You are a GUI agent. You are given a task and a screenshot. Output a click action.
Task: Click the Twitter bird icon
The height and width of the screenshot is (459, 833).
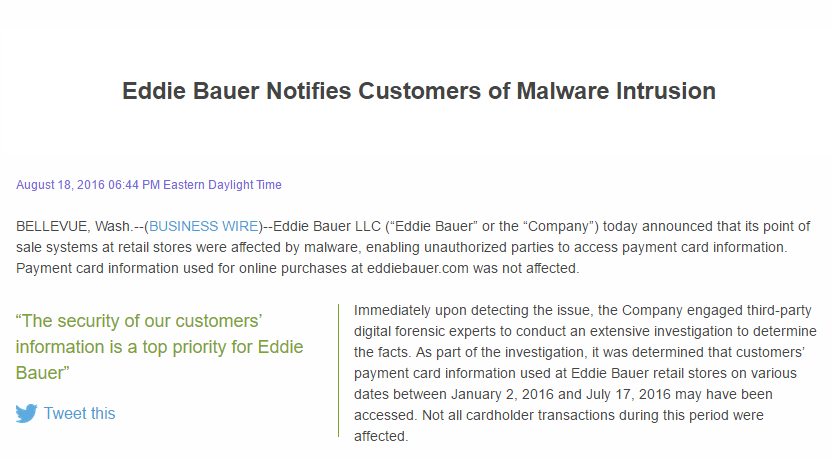[x=27, y=413]
